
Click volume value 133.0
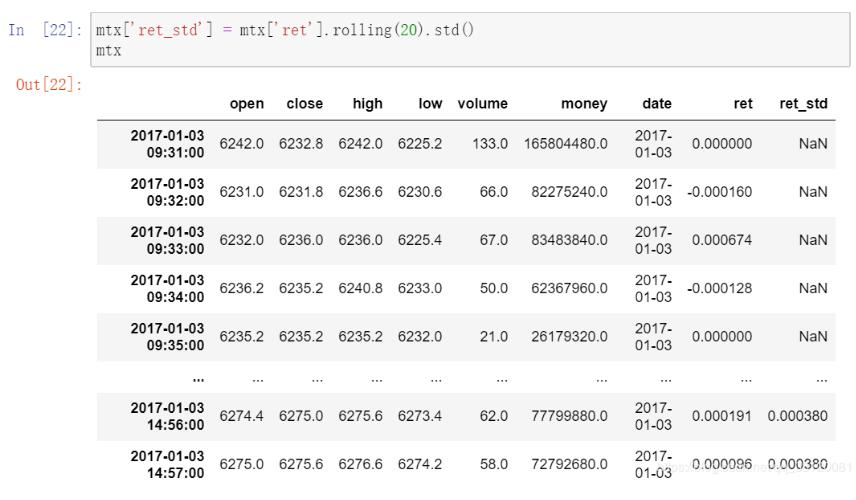point(490,144)
